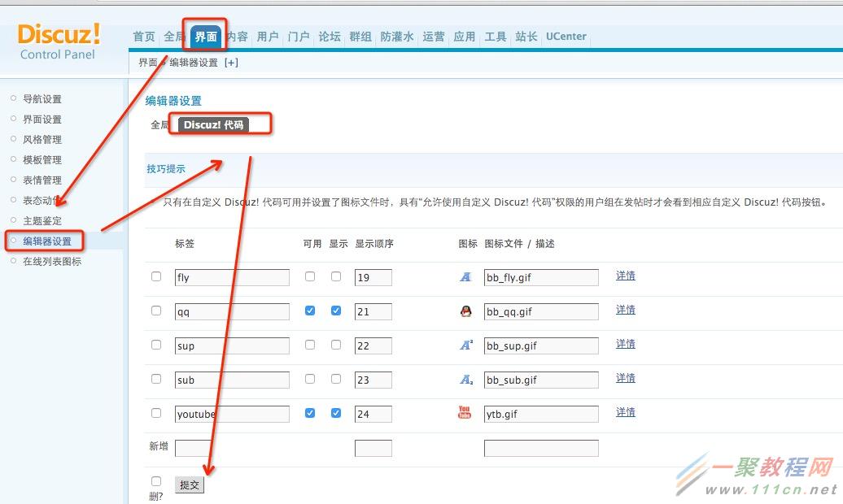Tick the delete checkbox for youtube row
This screenshot has height=504, width=843.
point(156,413)
